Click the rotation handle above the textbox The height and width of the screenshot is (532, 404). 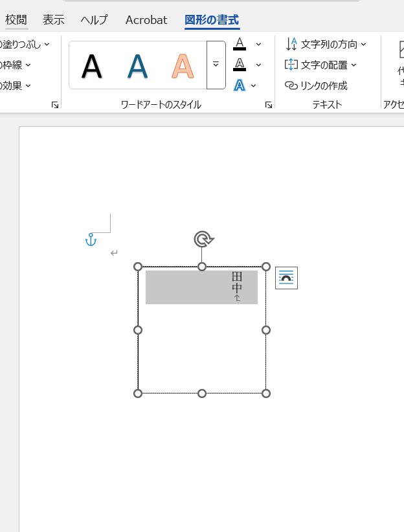point(203,239)
